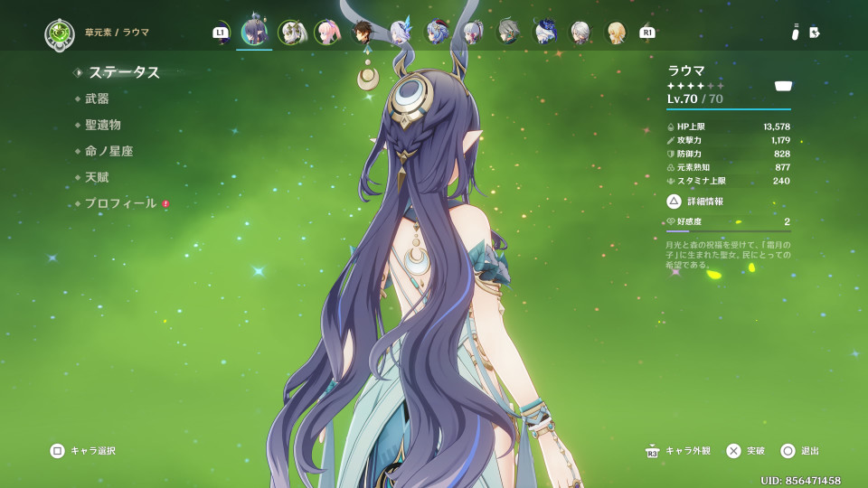Click the character description text
Viewport: 868px width, 488px height.
click(728, 255)
